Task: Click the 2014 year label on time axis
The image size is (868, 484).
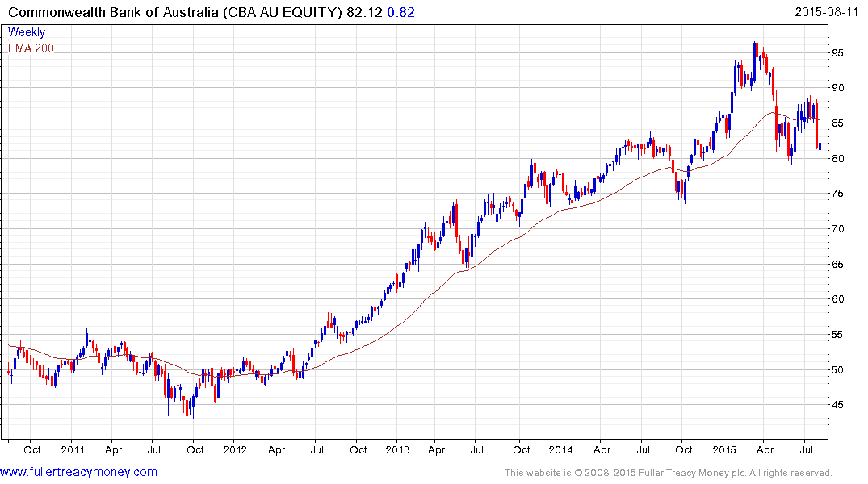Action: (560, 449)
